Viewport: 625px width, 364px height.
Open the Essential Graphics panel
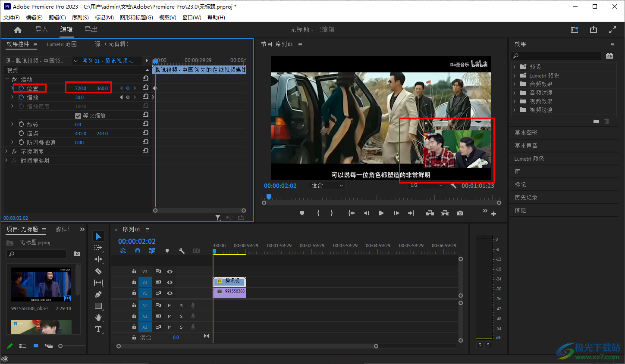526,133
